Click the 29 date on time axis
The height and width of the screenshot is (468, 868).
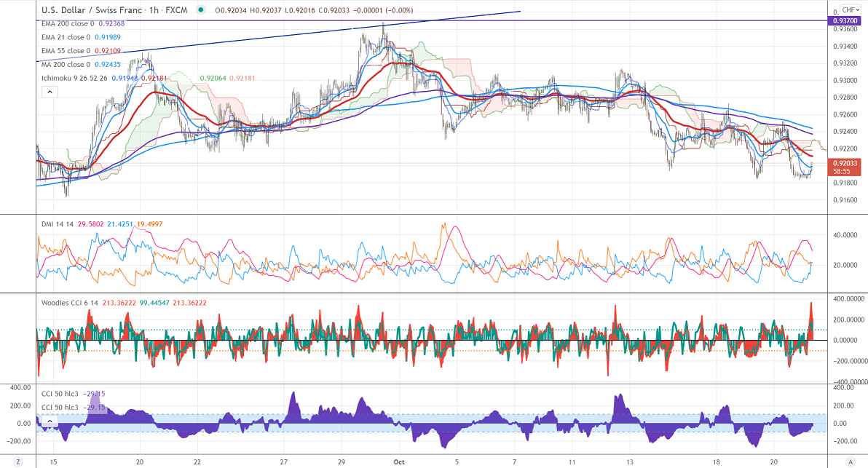coord(342,462)
